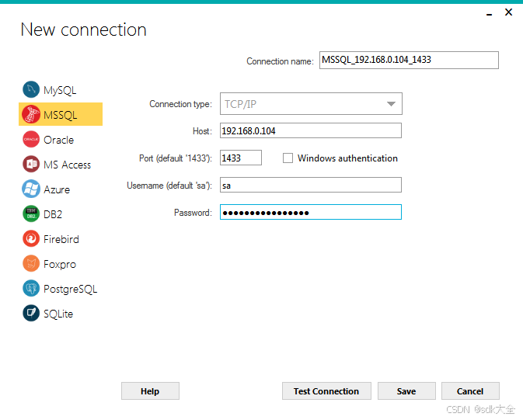Click the Help button

pos(150,391)
